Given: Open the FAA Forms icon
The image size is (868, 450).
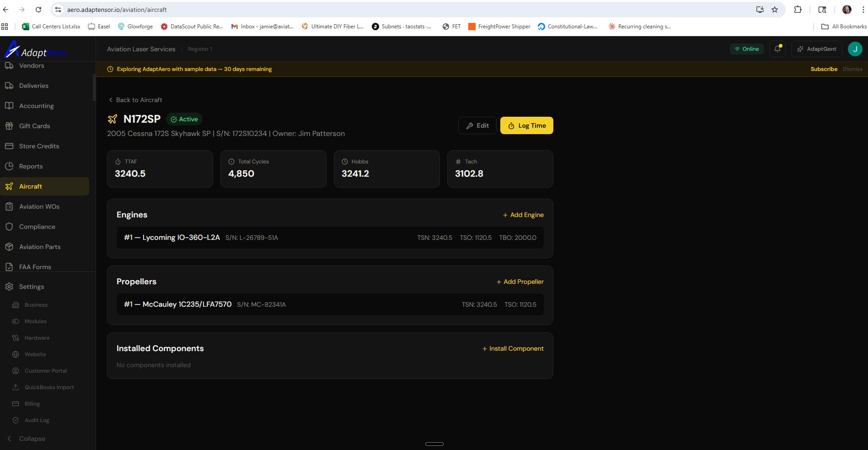Looking at the screenshot, I should [x=10, y=266].
